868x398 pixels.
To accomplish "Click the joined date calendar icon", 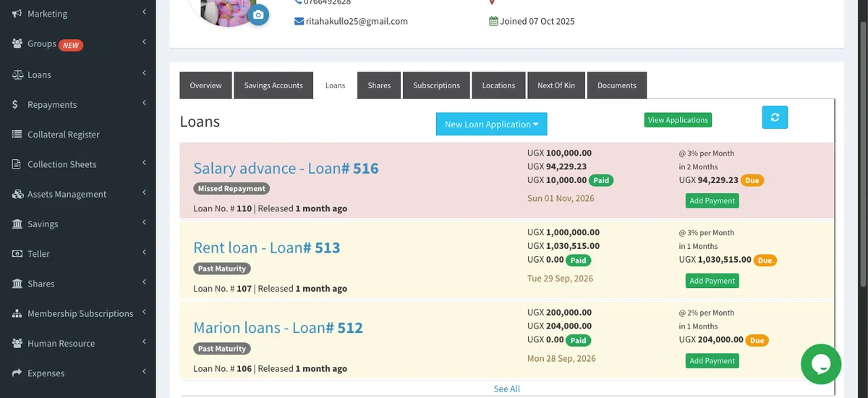I will click(x=493, y=21).
